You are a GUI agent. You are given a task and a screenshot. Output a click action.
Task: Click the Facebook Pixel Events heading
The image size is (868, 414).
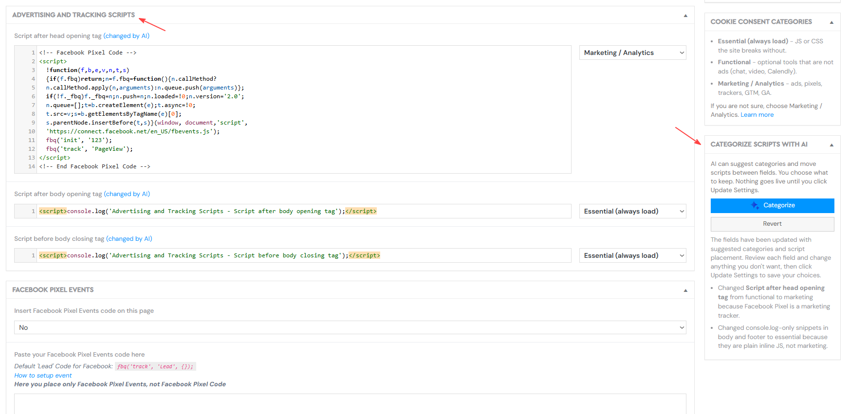(x=53, y=290)
